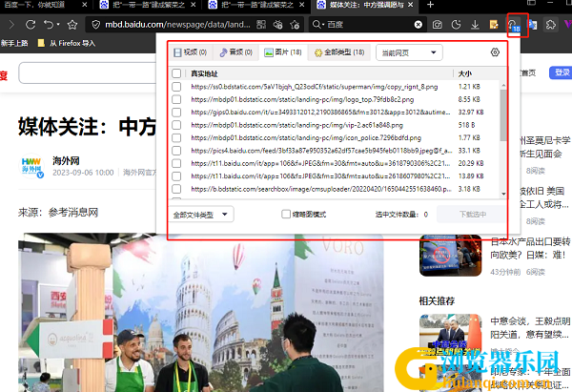Click the forward navigation arrow
This screenshot has height=392, width=572.
[11, 25]
